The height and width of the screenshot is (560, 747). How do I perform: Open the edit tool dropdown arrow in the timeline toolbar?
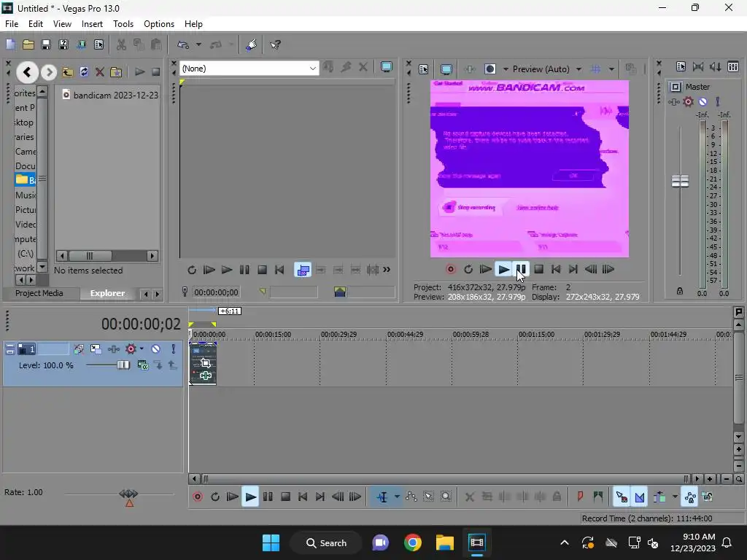coord(397,497)
